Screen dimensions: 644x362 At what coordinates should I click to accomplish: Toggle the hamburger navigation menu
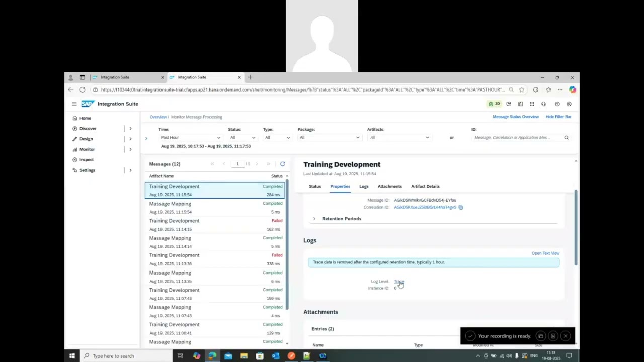pos(74,104)
